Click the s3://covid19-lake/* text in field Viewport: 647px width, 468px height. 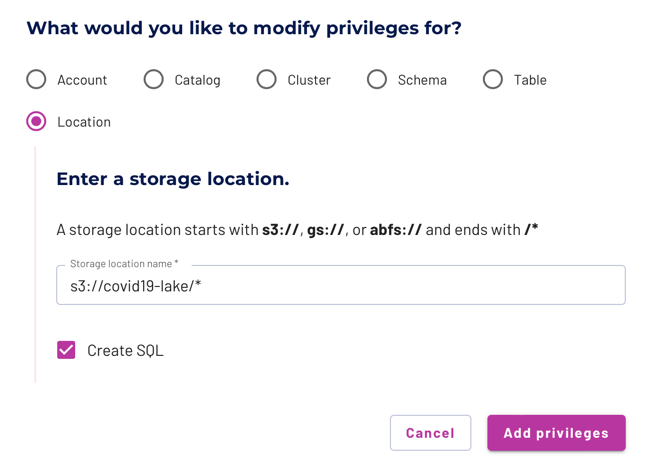(136, 286)
